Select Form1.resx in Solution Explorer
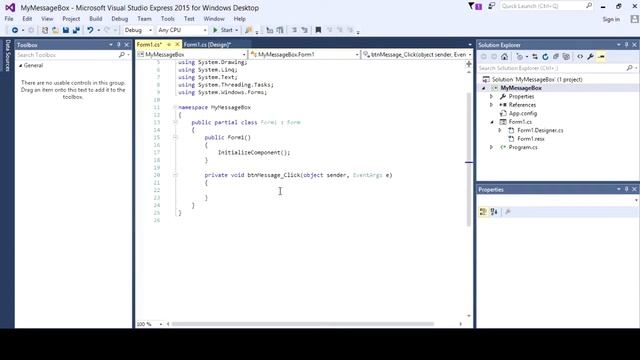The width and height of the screenshot is (640, 360). [x=531, y=139]
